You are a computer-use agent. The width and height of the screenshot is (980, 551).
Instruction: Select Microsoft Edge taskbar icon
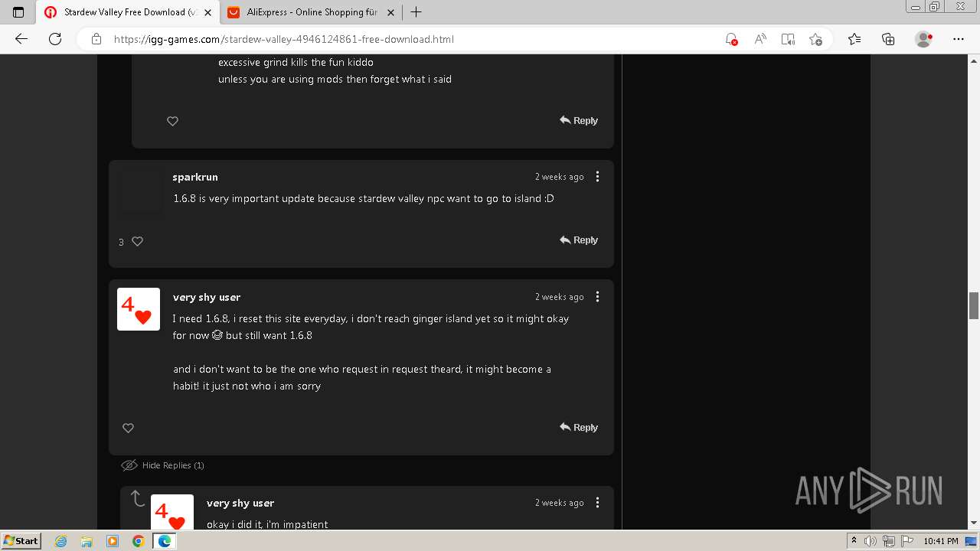[164, 541]
